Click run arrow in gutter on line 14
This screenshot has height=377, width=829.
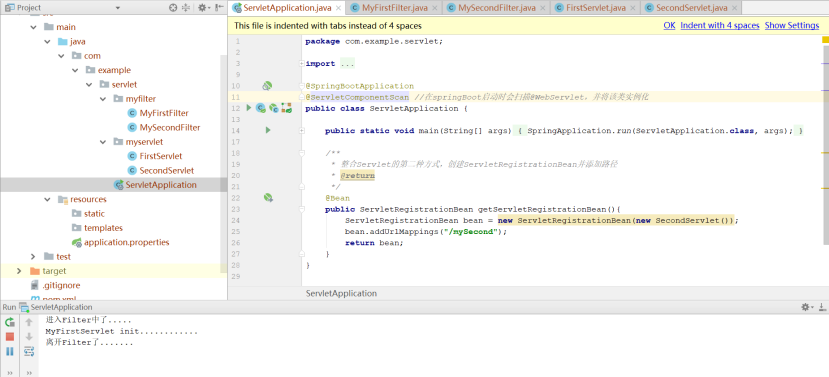tap(268, 130)
